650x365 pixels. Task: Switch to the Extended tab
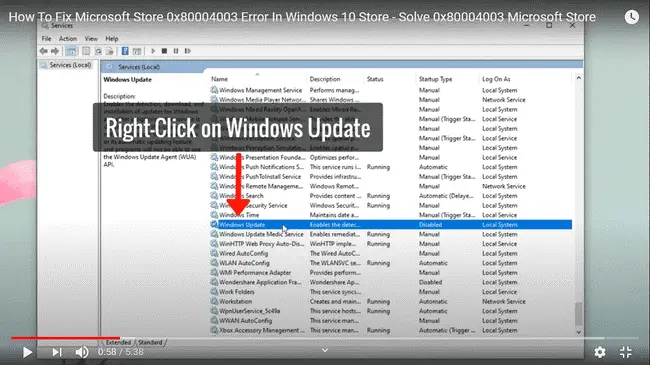(x=118, y=343)
